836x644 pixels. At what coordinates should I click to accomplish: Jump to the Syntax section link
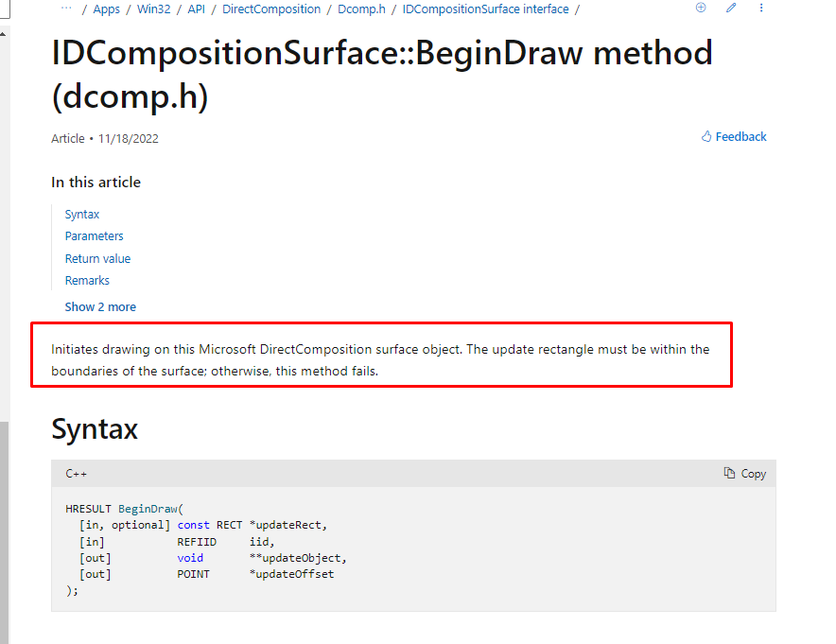[x=82, y=215]
